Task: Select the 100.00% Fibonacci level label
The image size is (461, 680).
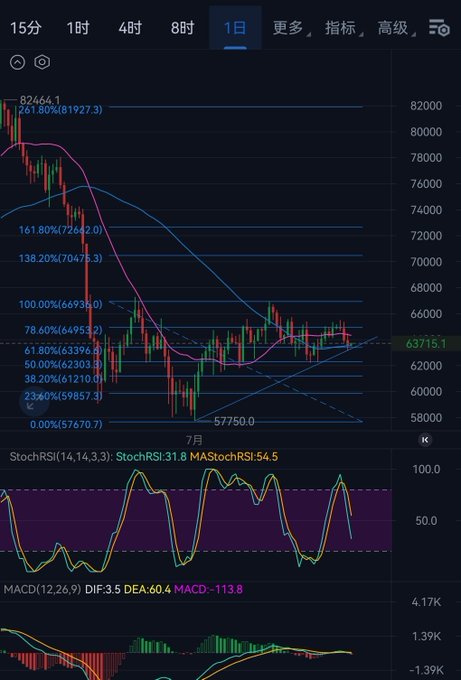Action: click(x=60, y=304)
